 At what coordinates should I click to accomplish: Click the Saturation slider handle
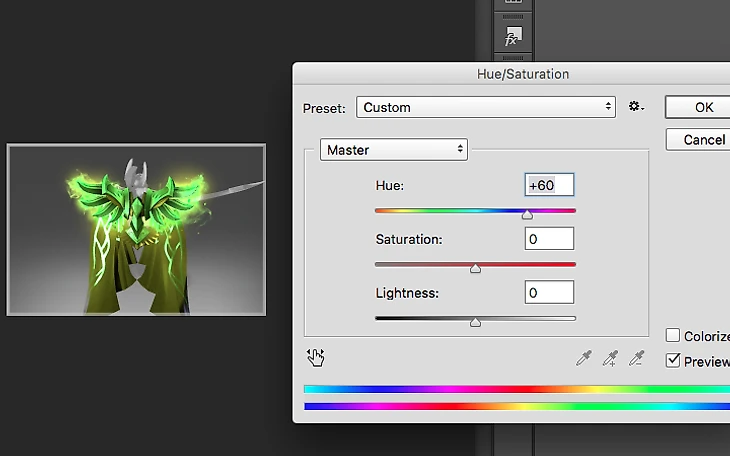point(475,267)
